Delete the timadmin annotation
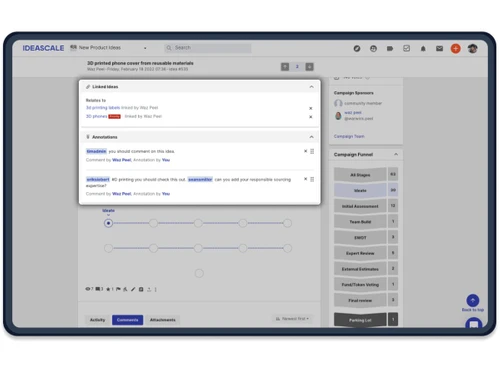500x375 pixels. (305, 151)
